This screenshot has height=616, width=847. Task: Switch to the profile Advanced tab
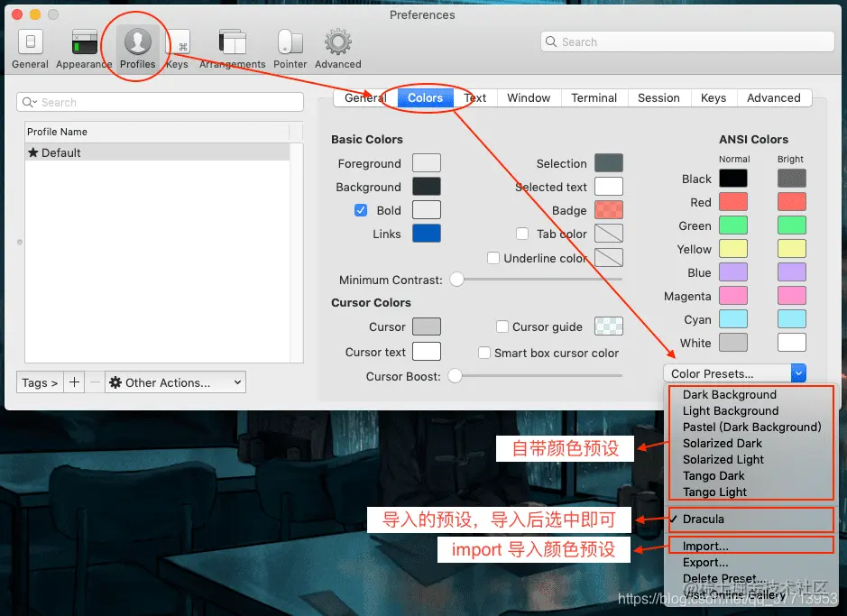[774, 97]
